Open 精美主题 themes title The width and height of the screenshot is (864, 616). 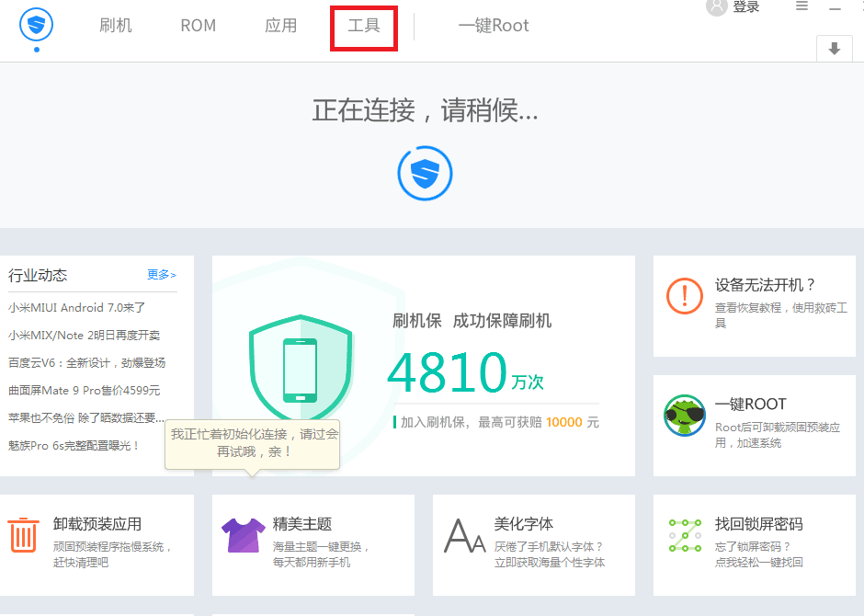[x=302, y=523]
